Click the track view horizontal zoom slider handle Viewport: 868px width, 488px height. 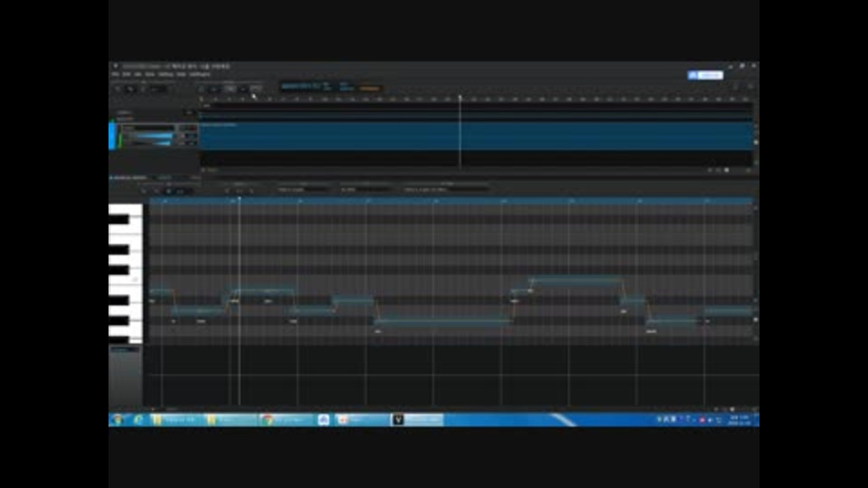727,171
